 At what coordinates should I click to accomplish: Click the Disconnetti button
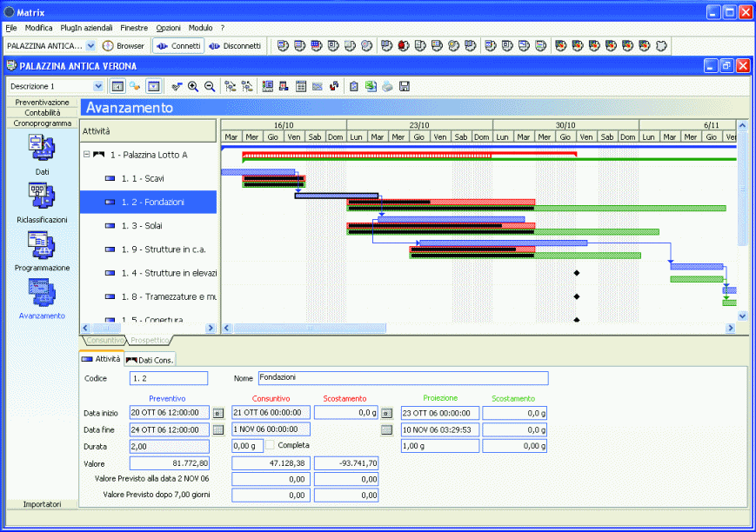(235, 46)
